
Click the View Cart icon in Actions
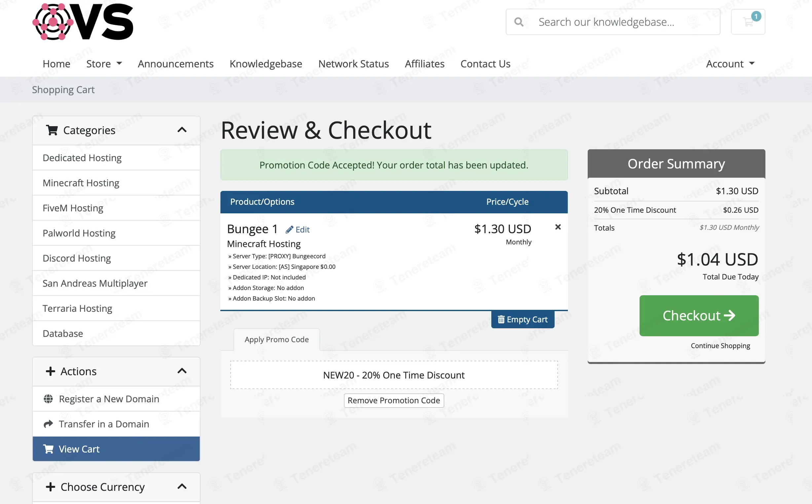(48, 449)
